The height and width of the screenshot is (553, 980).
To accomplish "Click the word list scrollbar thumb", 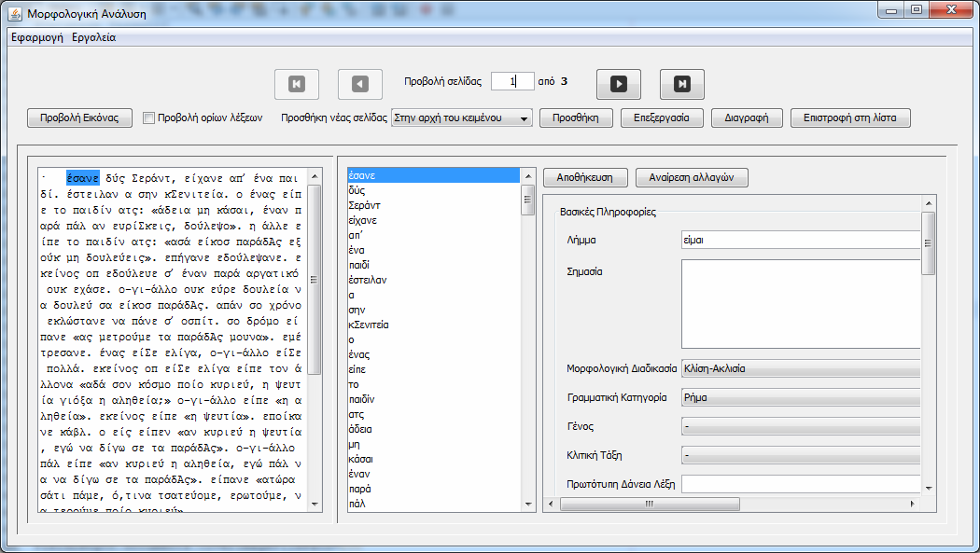I will [x=527, y=200].
